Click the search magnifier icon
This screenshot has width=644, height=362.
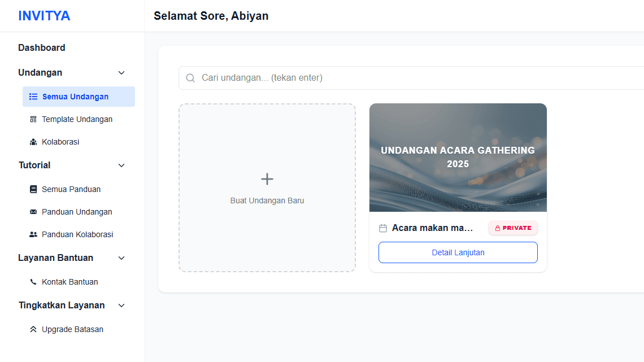tap(190, 78)
